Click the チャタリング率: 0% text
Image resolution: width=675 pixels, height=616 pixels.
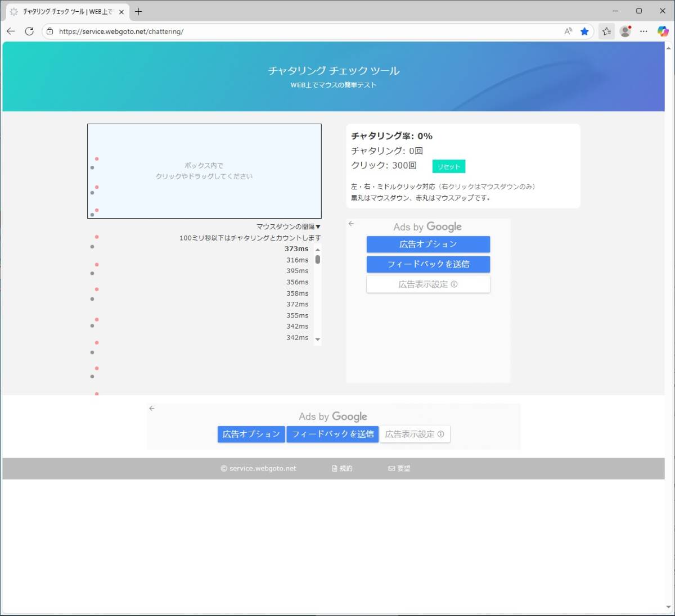(391, 136)
